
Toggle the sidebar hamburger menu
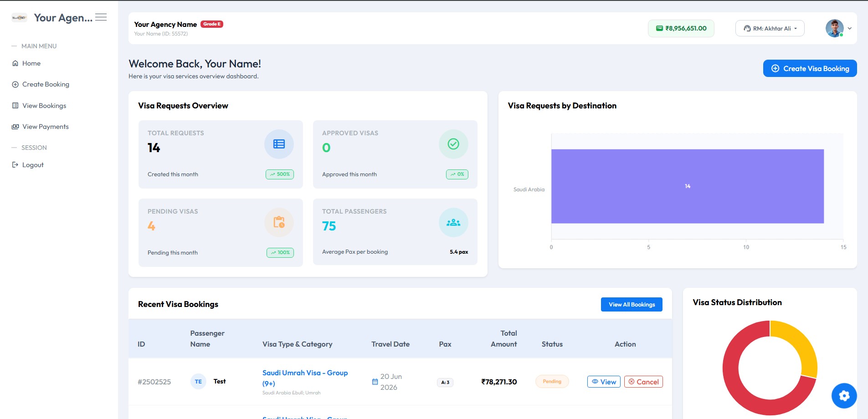pos(101,17)
